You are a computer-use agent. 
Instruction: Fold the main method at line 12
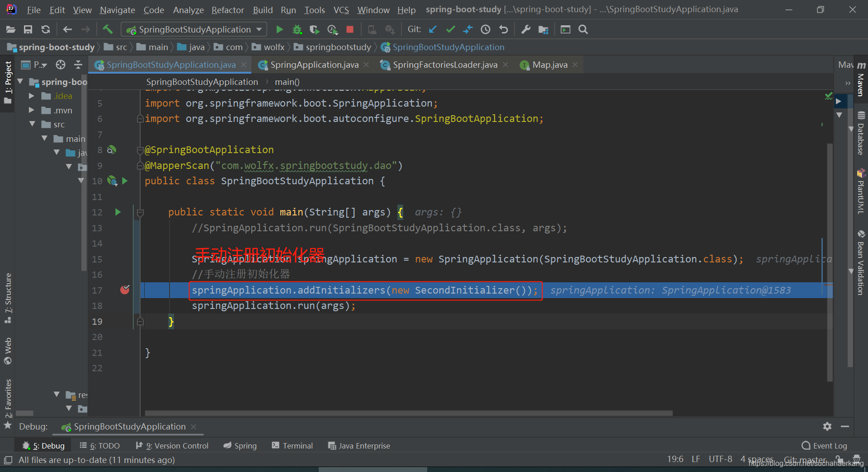point(140,212)
